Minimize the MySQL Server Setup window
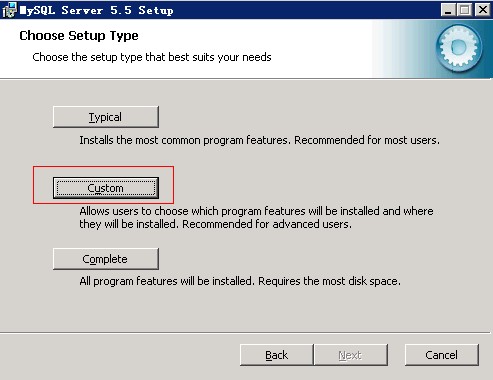Screen dimensions: 493x380 pos(448,10)
